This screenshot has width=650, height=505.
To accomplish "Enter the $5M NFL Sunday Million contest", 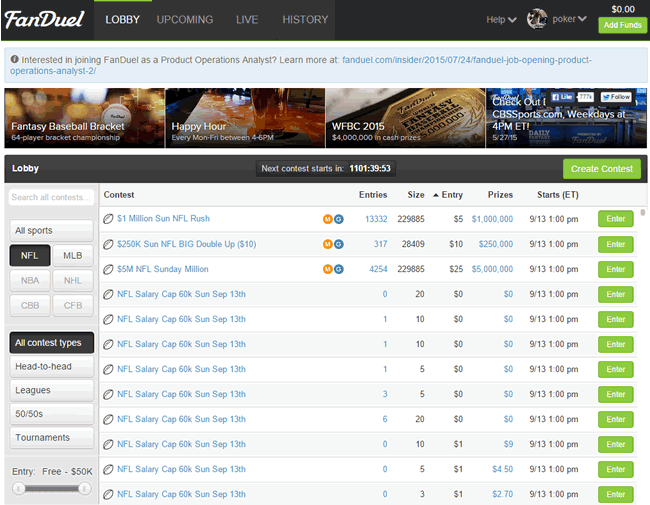I will coord(616,269).
